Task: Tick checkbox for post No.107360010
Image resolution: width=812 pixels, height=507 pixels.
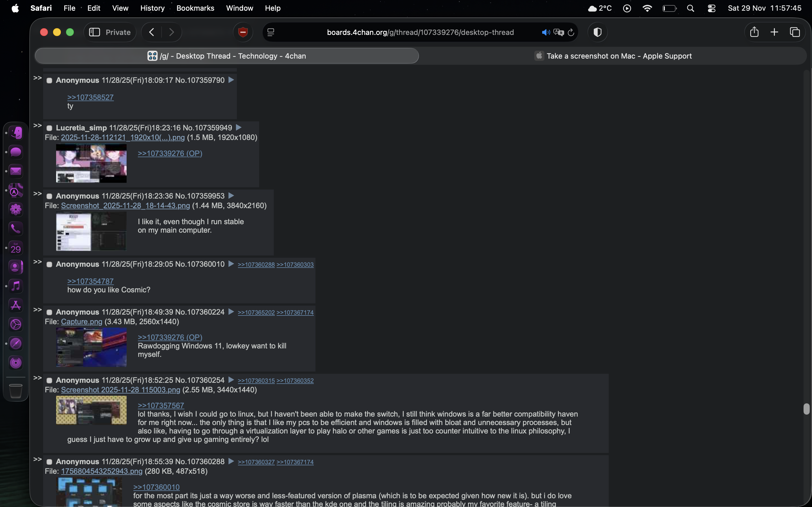Action: click(49, 264)
